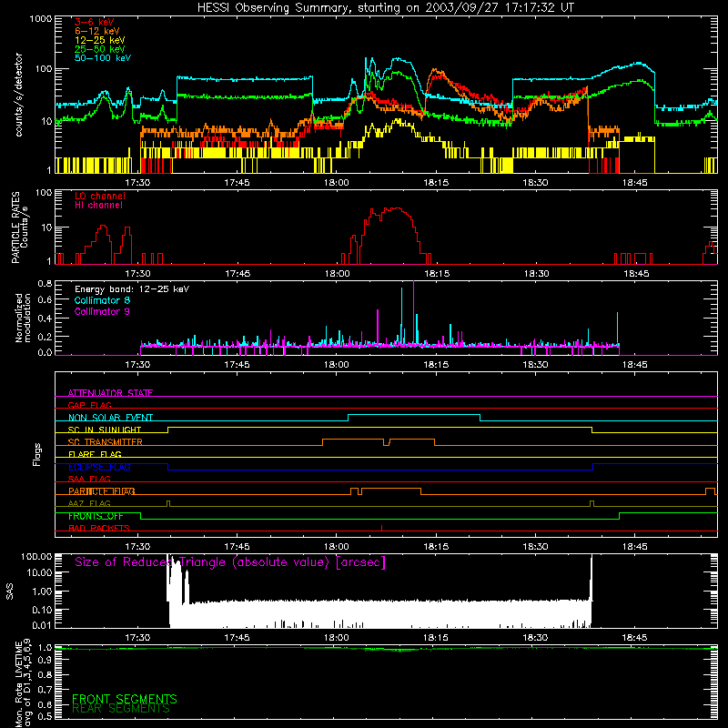Viewport: 728px width, 728px height.
Task: Click the counts/s/detector axis label
Action: click(18, 95)
